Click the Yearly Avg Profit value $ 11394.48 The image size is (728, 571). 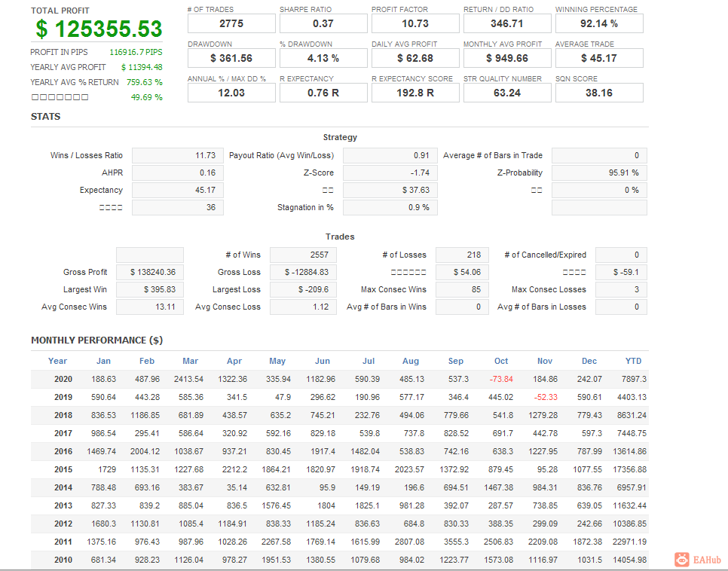[142, 67]
